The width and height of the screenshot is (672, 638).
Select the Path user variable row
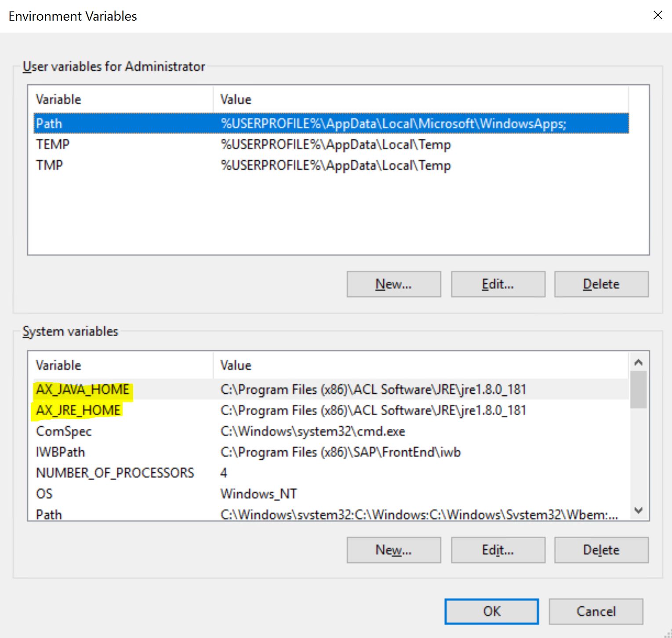(176, 123)
